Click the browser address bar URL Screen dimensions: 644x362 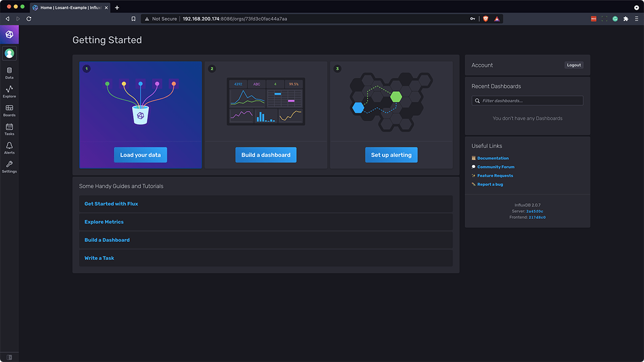[235, 19]
